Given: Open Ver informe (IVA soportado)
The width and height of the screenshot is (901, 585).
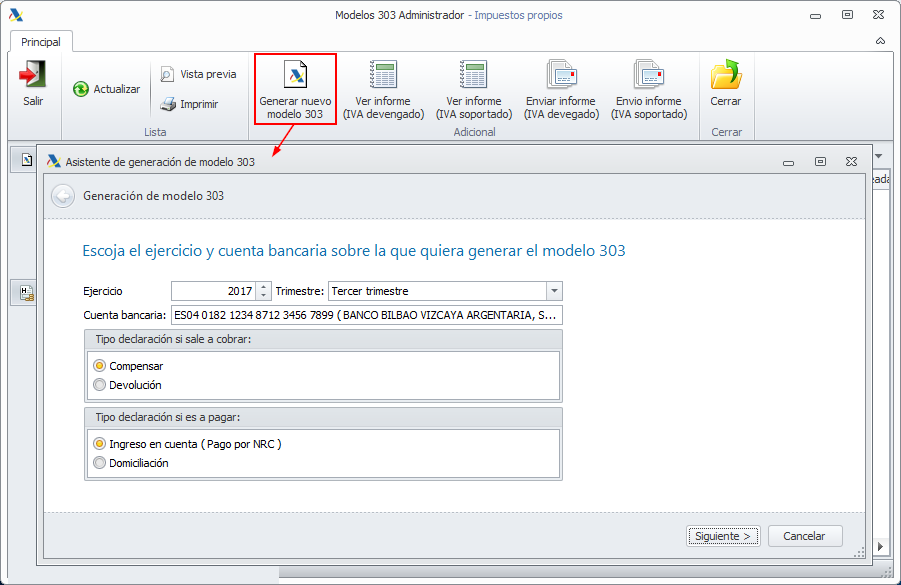Looking at the screenshot, I should (x=474, y=90).
